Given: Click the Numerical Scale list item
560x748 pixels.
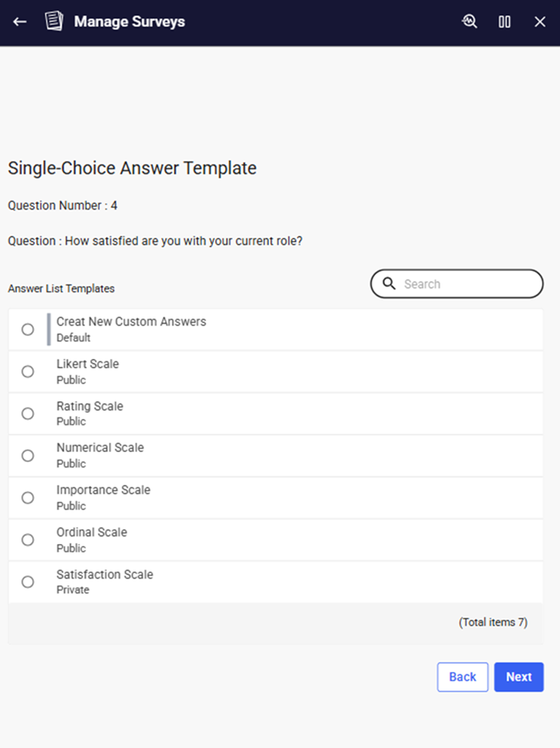Looking at the screenshot, I should click(276, 456).
